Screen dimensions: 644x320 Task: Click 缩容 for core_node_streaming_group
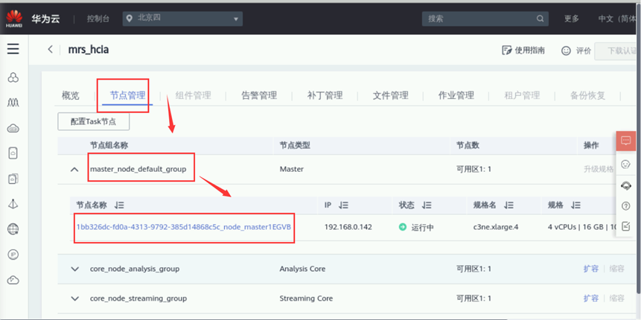click(x=617, y=298)
